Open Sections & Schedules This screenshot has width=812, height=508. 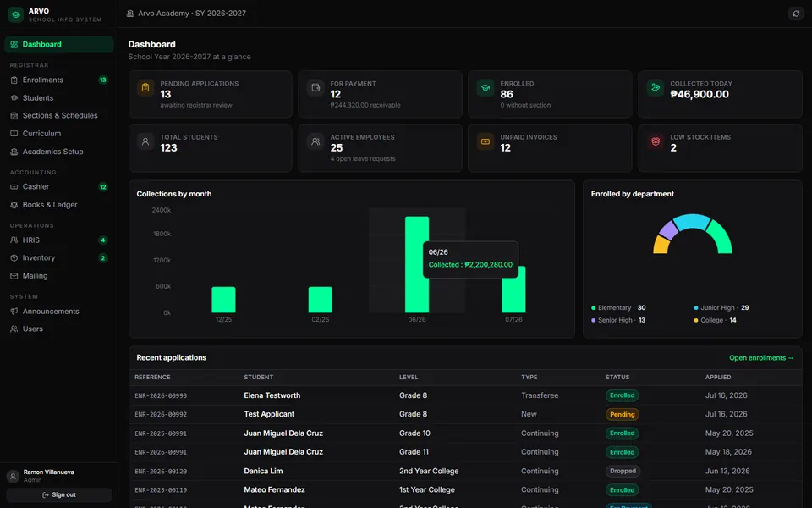(x=59, y=116)
